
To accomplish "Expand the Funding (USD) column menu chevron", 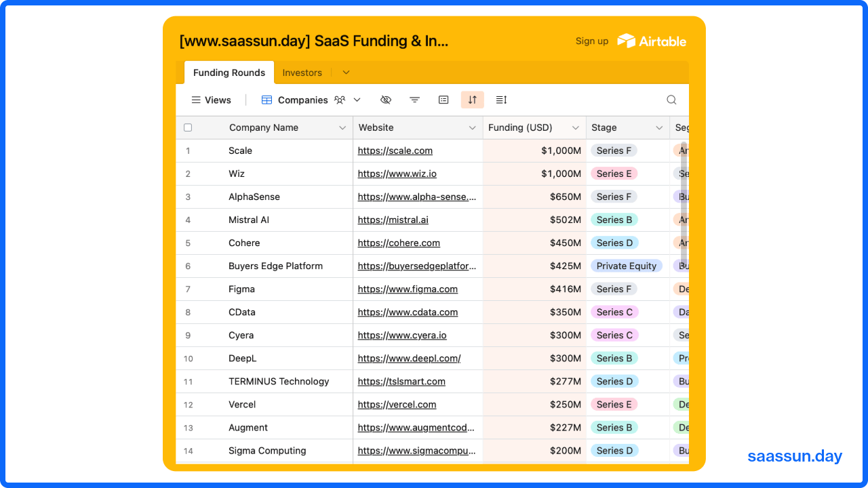I will coord(575,127).
